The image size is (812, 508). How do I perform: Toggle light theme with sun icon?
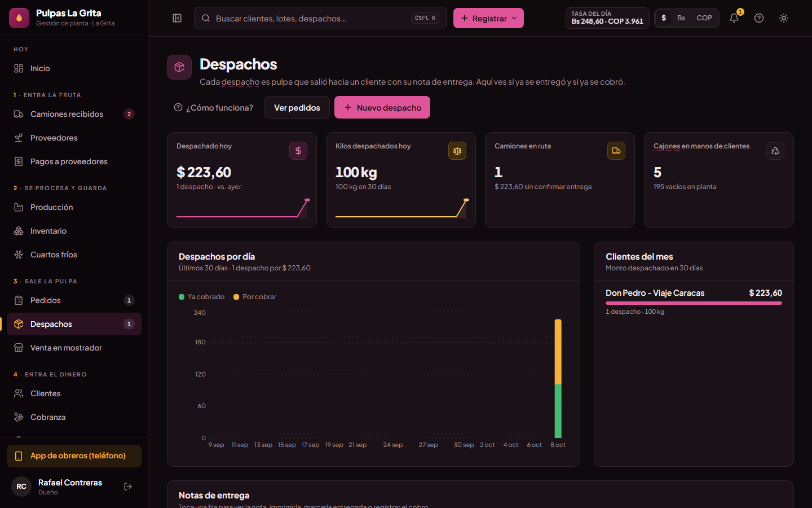(x=784, y=18)
